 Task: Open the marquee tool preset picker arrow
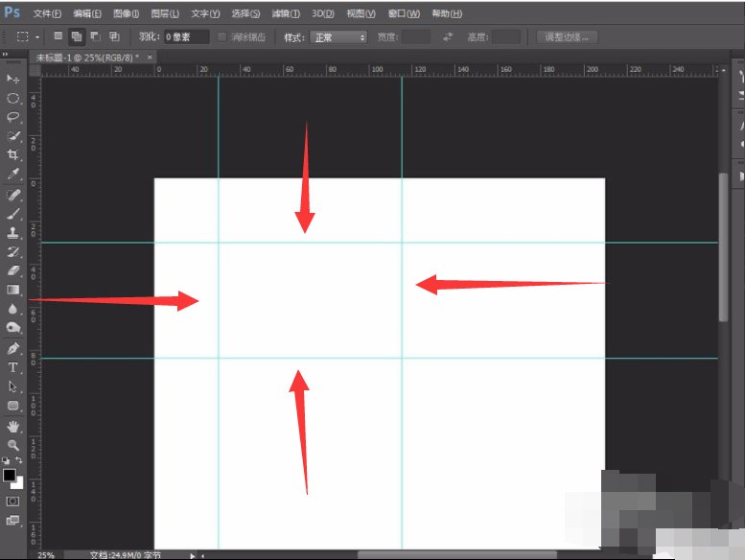[x=38, y=36]
